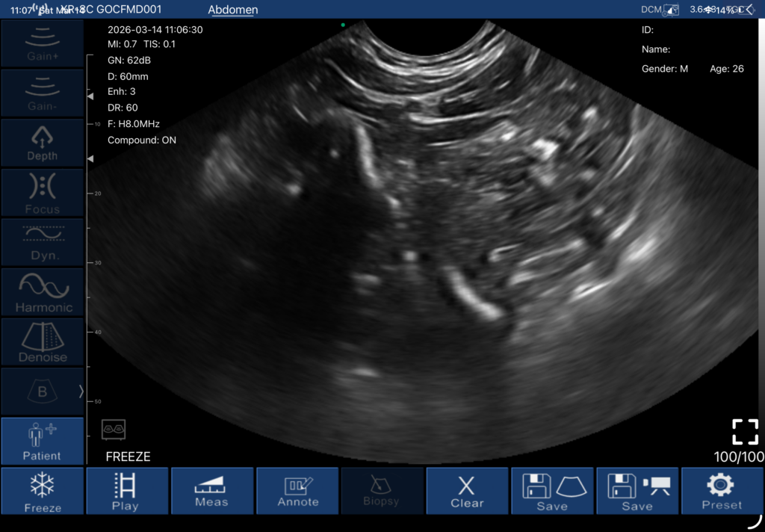Click the DR: 60 readout

coord(123,108)
